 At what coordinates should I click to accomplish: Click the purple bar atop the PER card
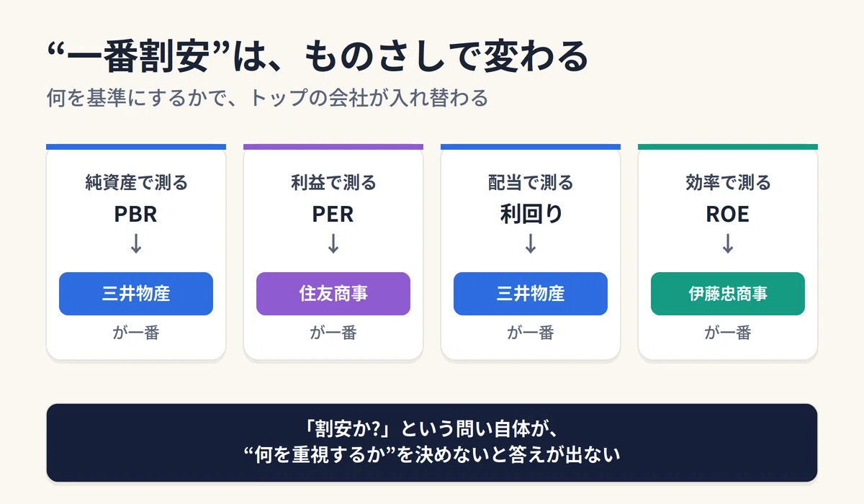click(333, 147)
